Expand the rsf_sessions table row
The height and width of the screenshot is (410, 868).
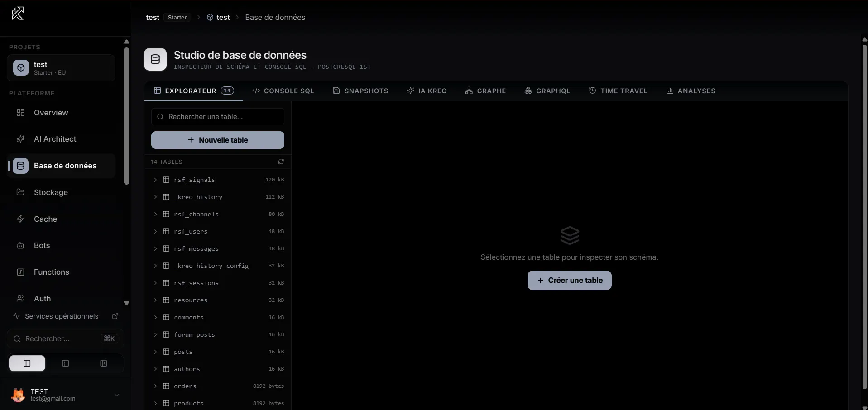pos(155,283)
